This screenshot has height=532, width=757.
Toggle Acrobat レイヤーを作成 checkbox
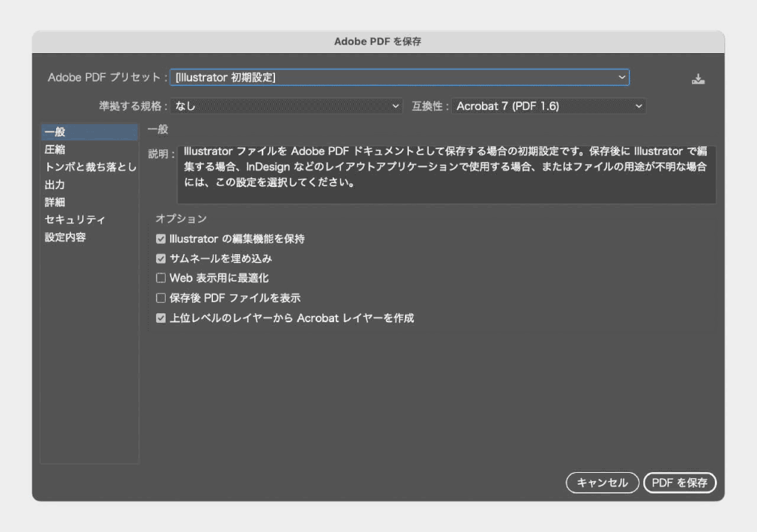tap(160, 318)
